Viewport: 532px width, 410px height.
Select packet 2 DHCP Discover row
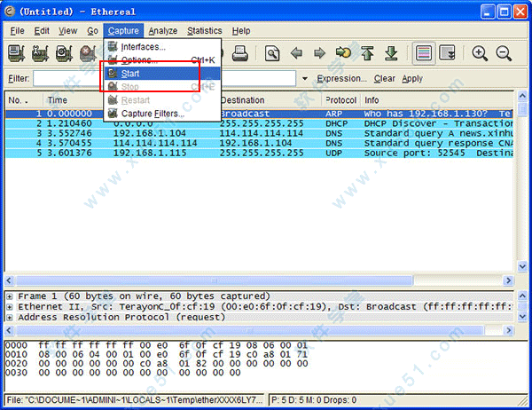coord(259,123)
